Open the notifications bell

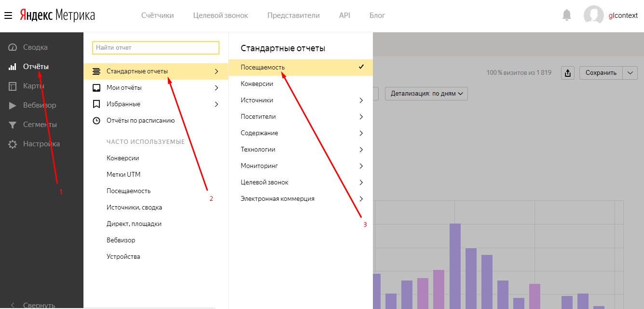[567, 15]
